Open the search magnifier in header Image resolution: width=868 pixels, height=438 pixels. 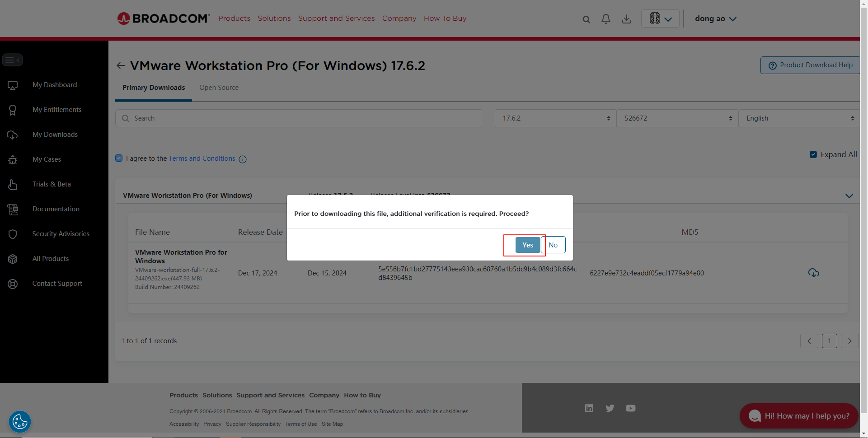click(x=586, y=19)
